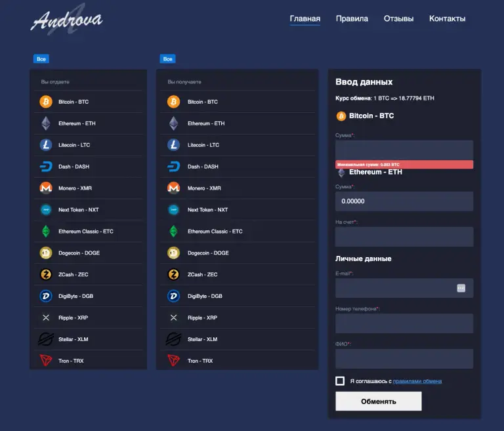The height and width of the screenshot is (431, 504).
Task: Click the Bitcoin icon in 'Вы отдаете' list
Action: click(46, 102)
